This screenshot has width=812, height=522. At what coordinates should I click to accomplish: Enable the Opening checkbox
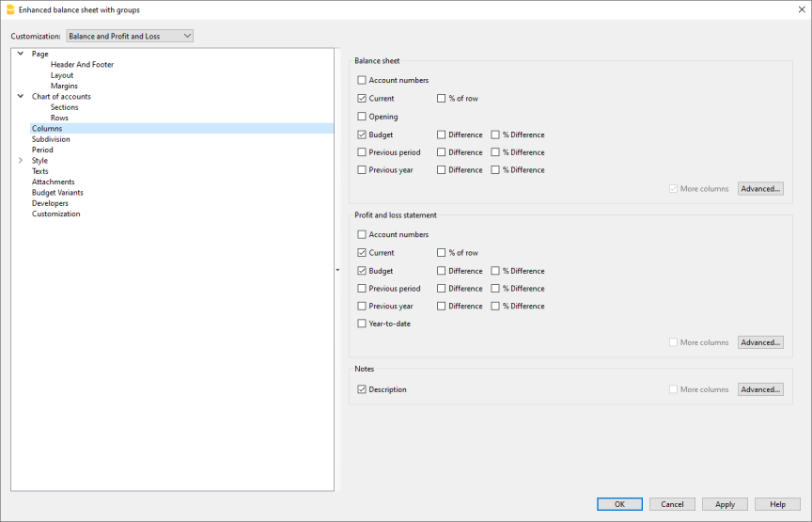click(x=362, y=116)
